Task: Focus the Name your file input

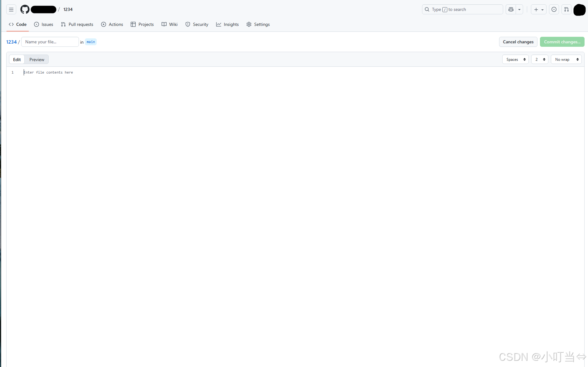Action: tap(50, 42)
